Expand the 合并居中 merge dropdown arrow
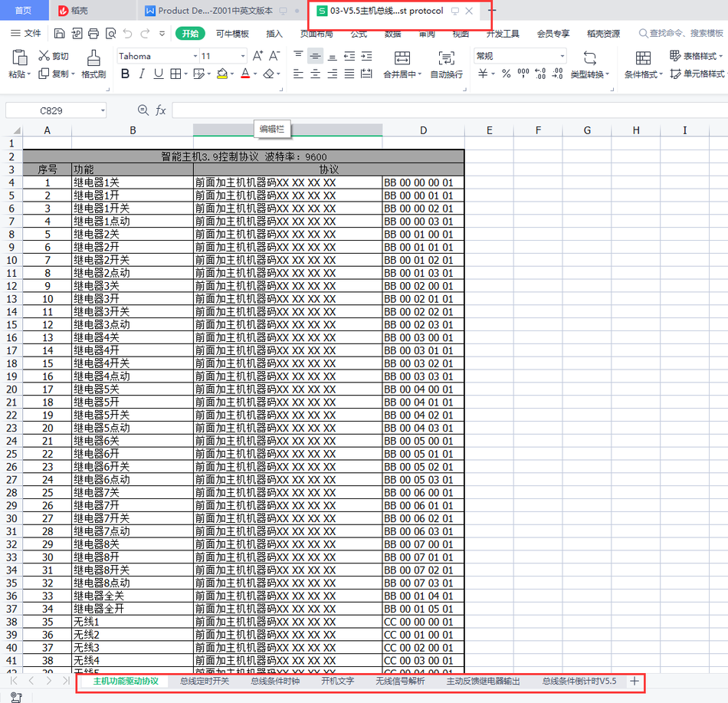Image resolution: width=728 pixels, height=703 pixels. pos(420,74)
